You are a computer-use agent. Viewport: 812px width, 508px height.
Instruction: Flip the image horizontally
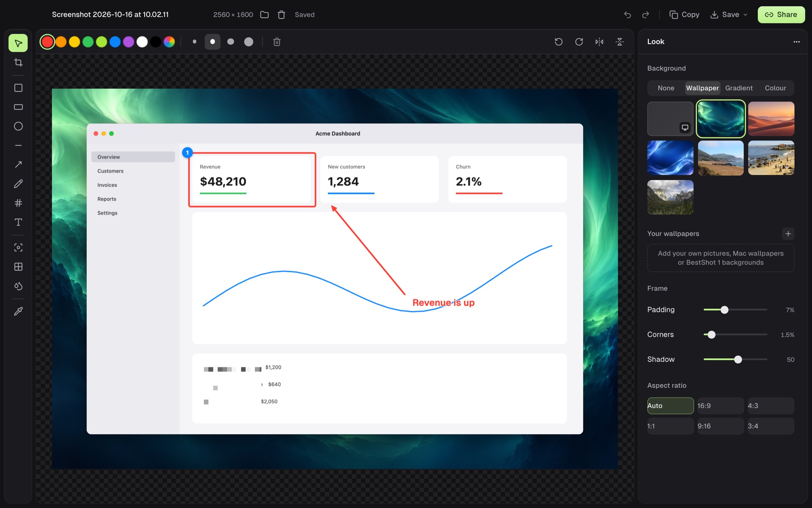[599, 42]
